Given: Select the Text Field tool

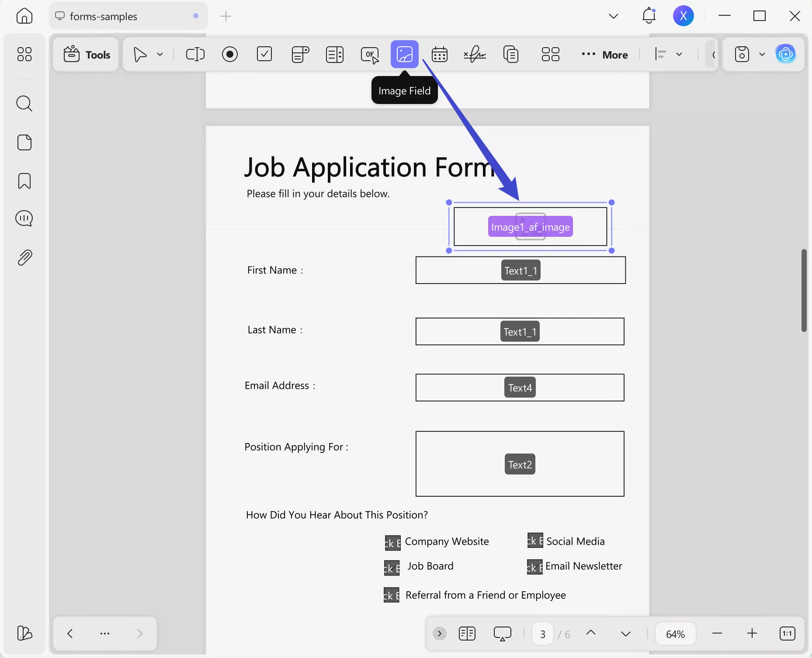Looking at the screenshot, I should 195,54.
